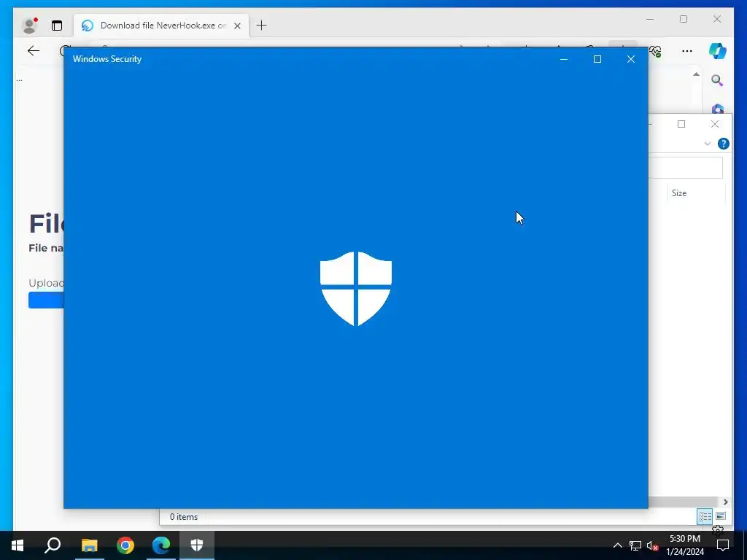Open the Edge sidebar search icon

[717, 80]
